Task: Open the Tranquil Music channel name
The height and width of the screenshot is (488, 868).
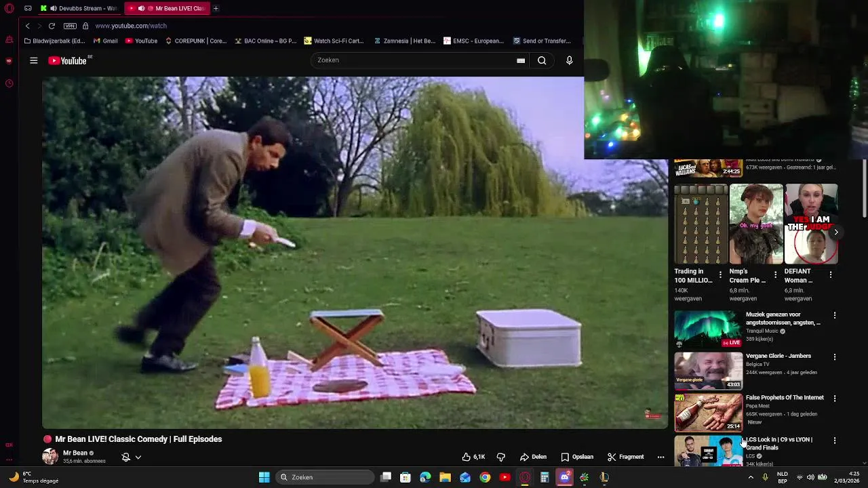Action: 762,331
